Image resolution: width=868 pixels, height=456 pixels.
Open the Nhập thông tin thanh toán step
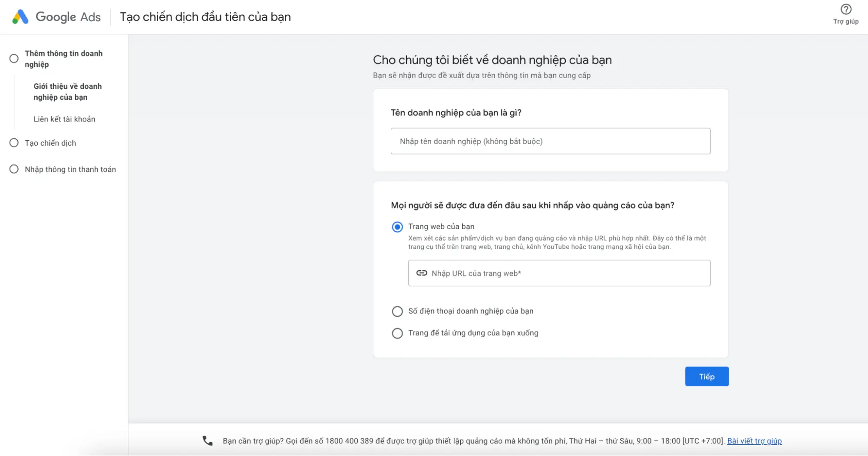pyautogui.click(x=70, y=169)
